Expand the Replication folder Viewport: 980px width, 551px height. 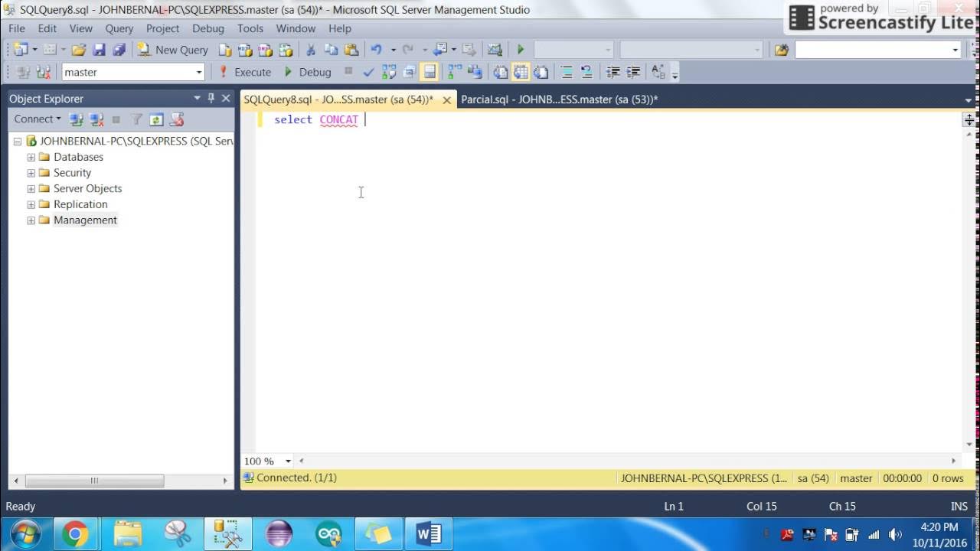click(x=31, y=204)
